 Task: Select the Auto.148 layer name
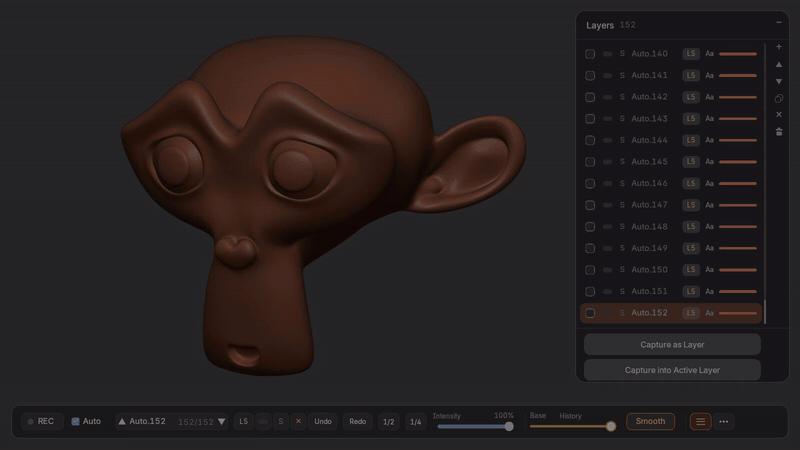click(x=649, y=227)
